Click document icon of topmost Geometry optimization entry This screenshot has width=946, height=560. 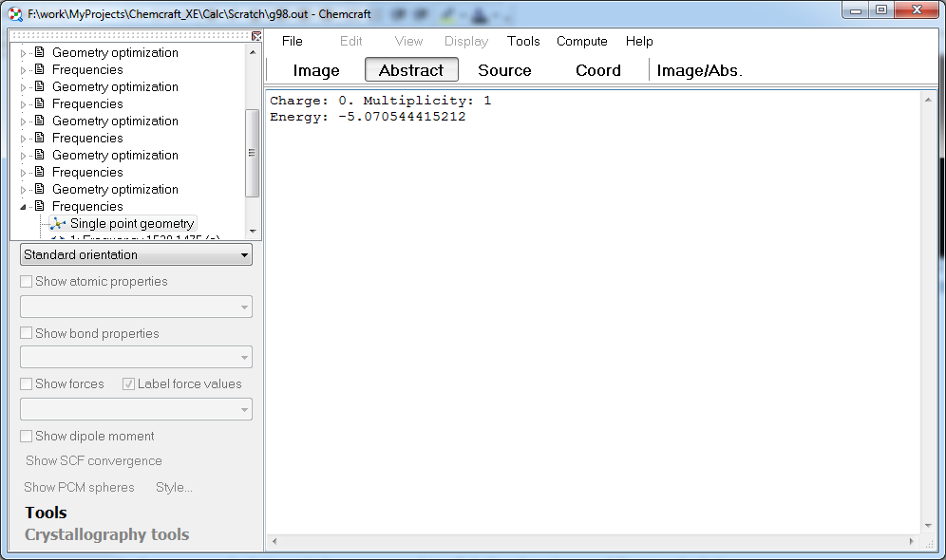[40, 52]
